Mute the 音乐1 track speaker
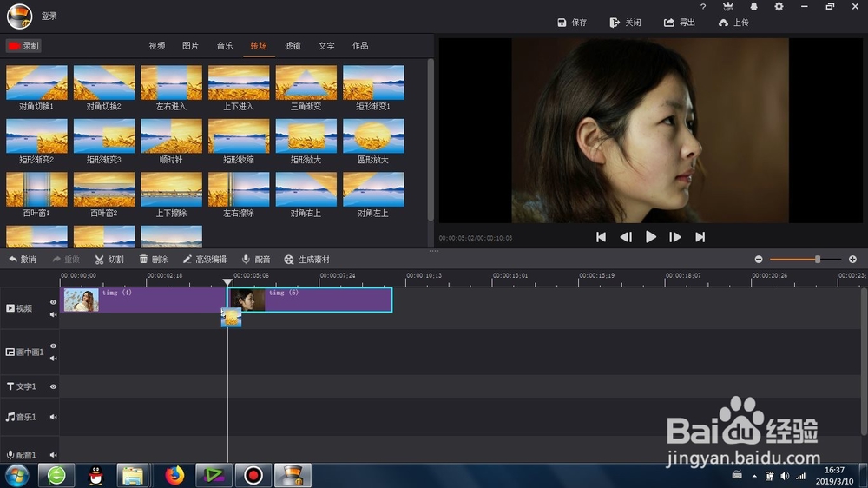Image resolution: width=868 pixels, height=488 pixels. tap(53, 417)
